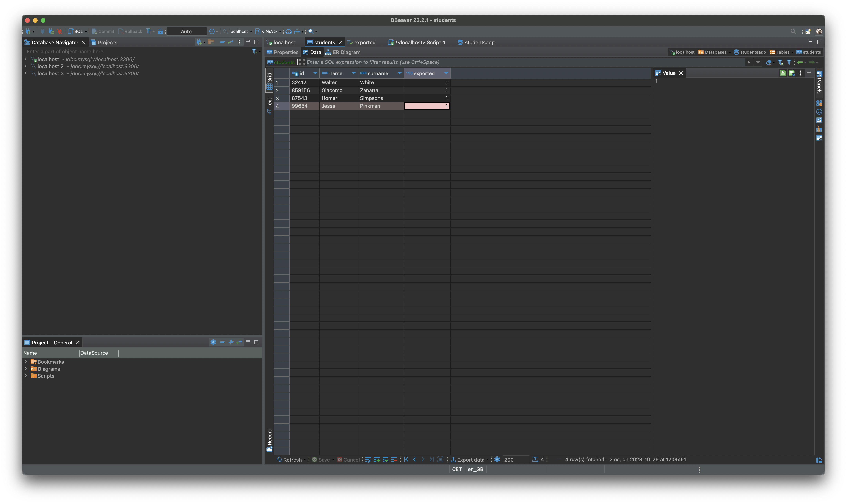This screenshot has height=504, width=847.
Task: Switch to the studentsapp editor tab
Action: (476, 43)
